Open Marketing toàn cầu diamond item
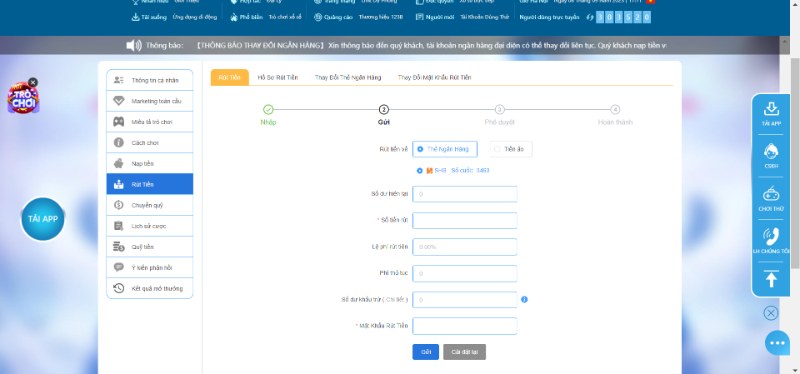Viewport: 800px width, 374px height. click(x=149, y=101)
